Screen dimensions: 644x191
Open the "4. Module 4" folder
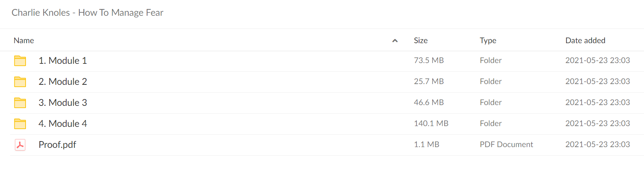click(x=63, y=124)
